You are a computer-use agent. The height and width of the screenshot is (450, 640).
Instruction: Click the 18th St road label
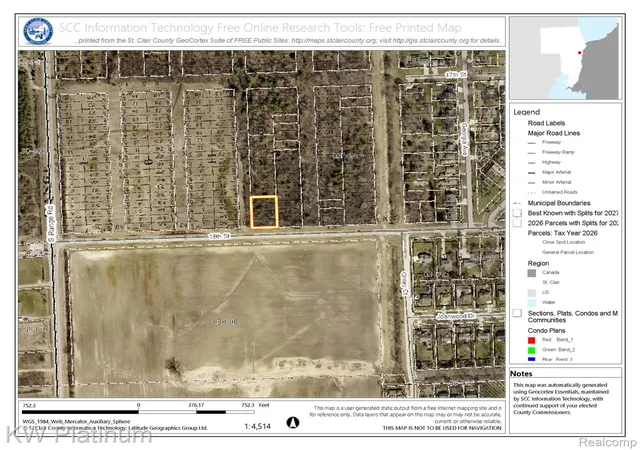pyautogui.click(x=220, y=236)
